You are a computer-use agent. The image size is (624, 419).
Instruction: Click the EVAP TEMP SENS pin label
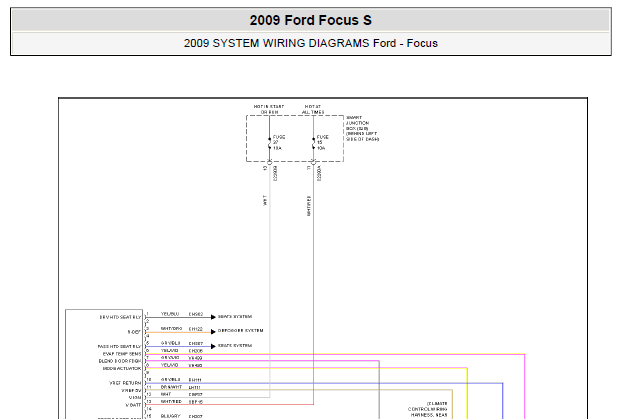tap(122, 354)
